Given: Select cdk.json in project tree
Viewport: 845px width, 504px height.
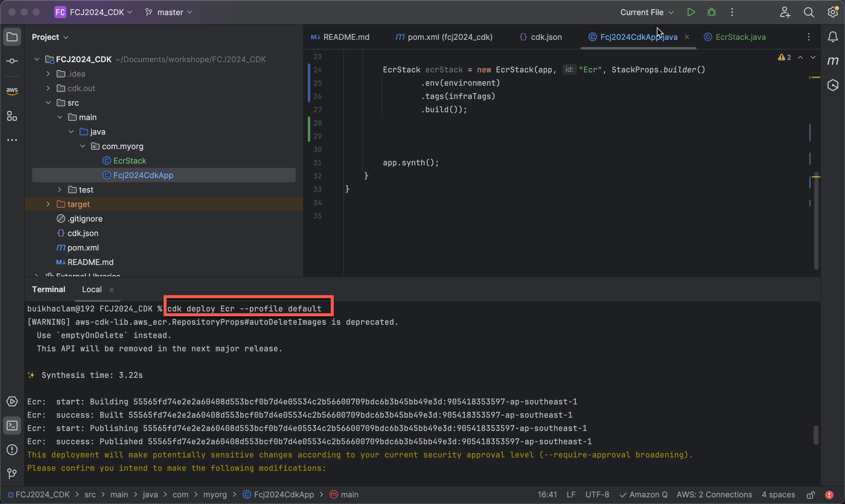Looking at the screenshot, I should tap(78, 233).
